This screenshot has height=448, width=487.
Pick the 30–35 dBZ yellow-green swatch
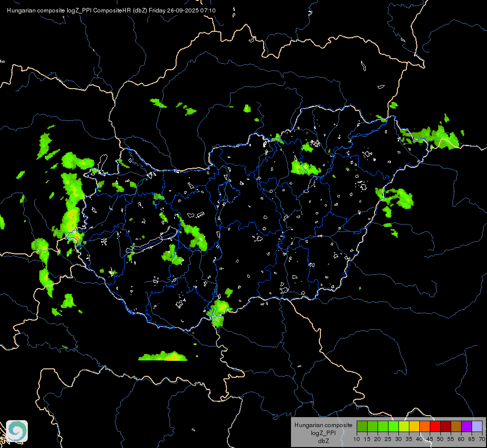(x=404, y=426)
